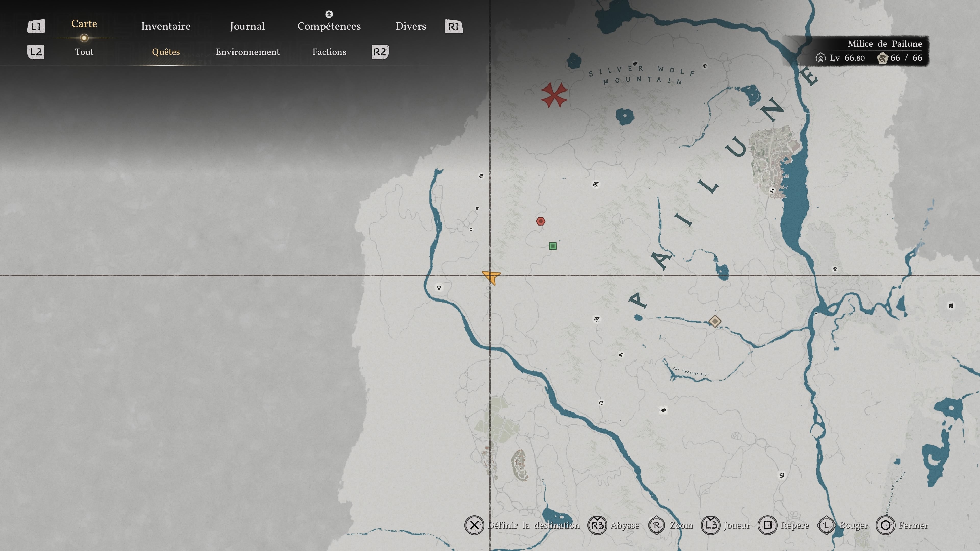Image resolution: width=980 pixels, height=551 pixels.
Task: Click the Pailune city layout on the map
Action: click(x=774, y=162)
